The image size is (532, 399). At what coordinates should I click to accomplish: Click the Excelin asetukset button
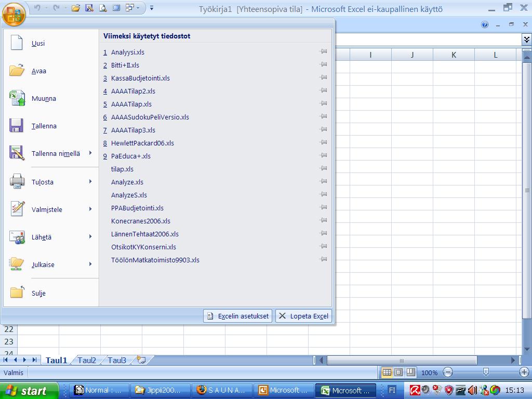238,316
